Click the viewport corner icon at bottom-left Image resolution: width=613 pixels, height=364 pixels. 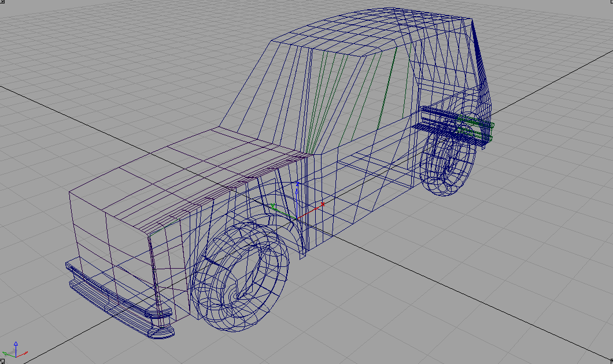click(x=2, y=362)
